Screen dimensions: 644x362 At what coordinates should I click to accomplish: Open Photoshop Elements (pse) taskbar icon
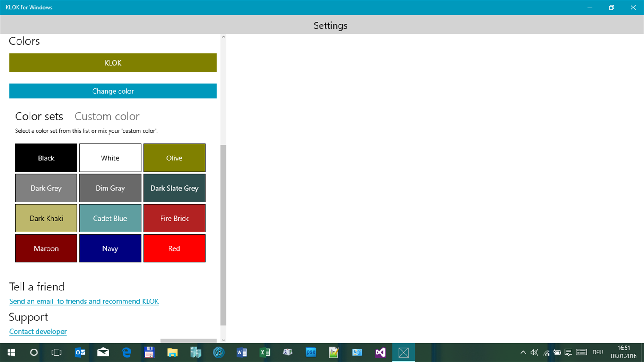pyautogui.click(x=311, y=353)
